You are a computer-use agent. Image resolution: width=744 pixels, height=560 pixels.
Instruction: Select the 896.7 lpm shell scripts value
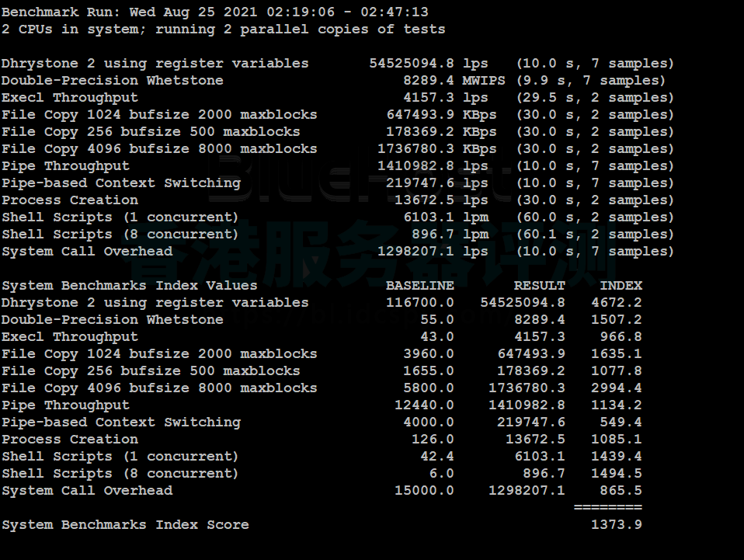(x=450, y=235)
